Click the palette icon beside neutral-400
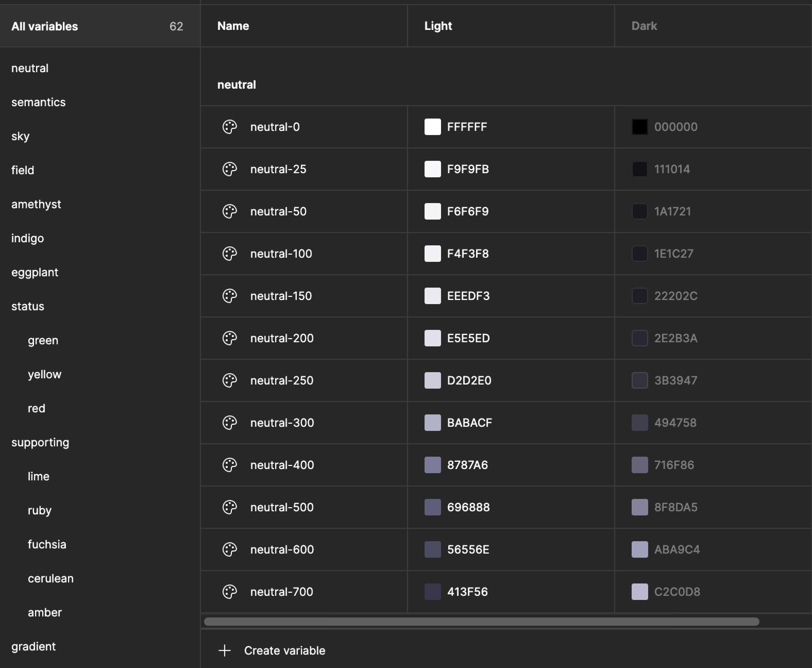 pos(230,465)
